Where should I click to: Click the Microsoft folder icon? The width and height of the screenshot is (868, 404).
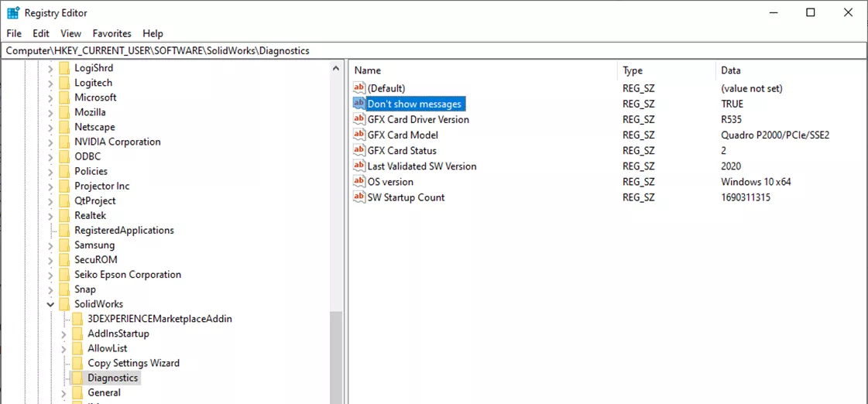(x=65, y=98)
